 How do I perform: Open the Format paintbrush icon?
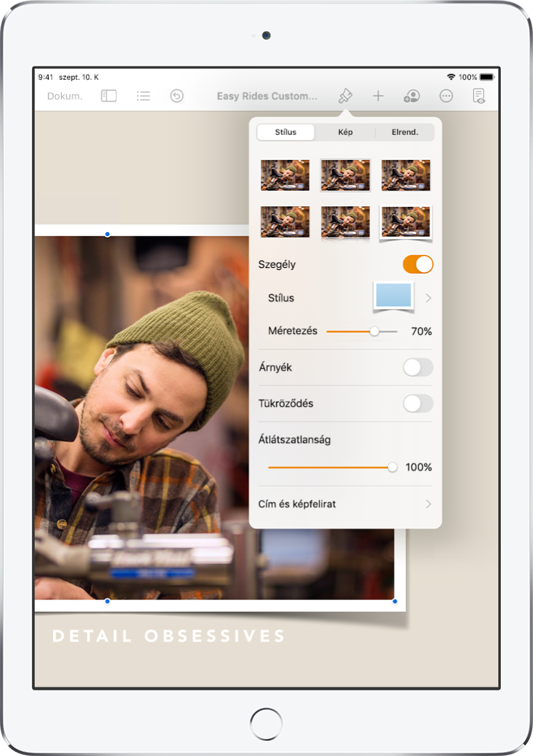(345, 96)
